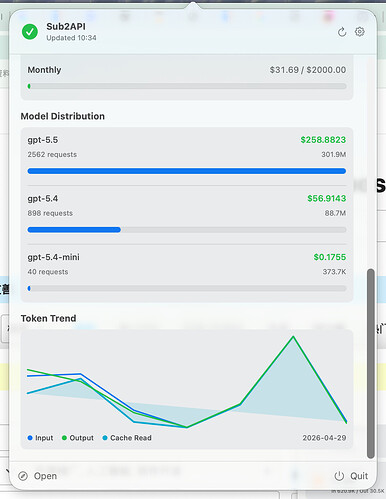Click the Open button
Screen dimensions: 386x499
pyautogui.click(x=37, y=476)
